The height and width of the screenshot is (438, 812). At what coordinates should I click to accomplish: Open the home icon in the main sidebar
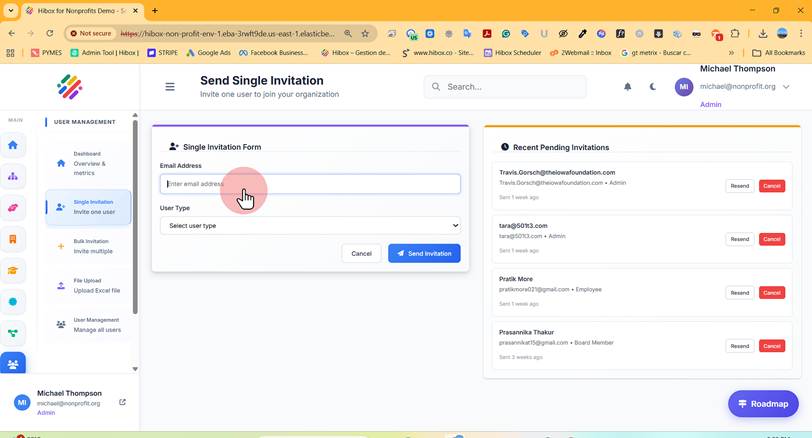click(x=13, y=145)
